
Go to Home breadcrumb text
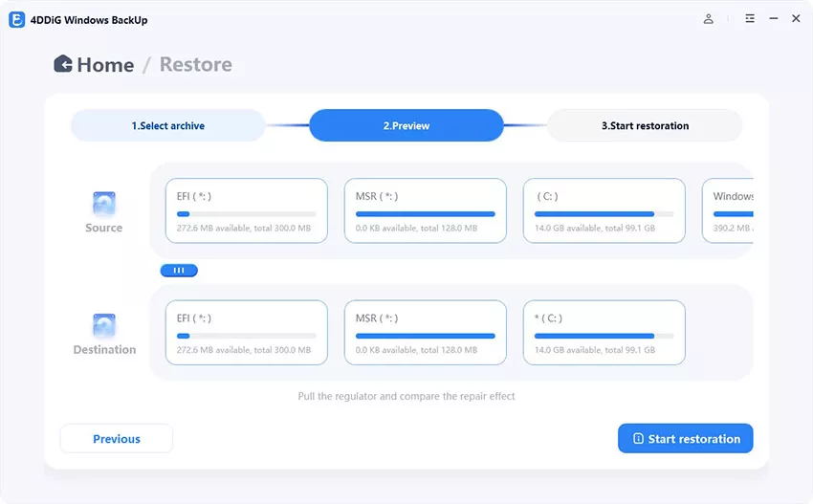point(105,65)
